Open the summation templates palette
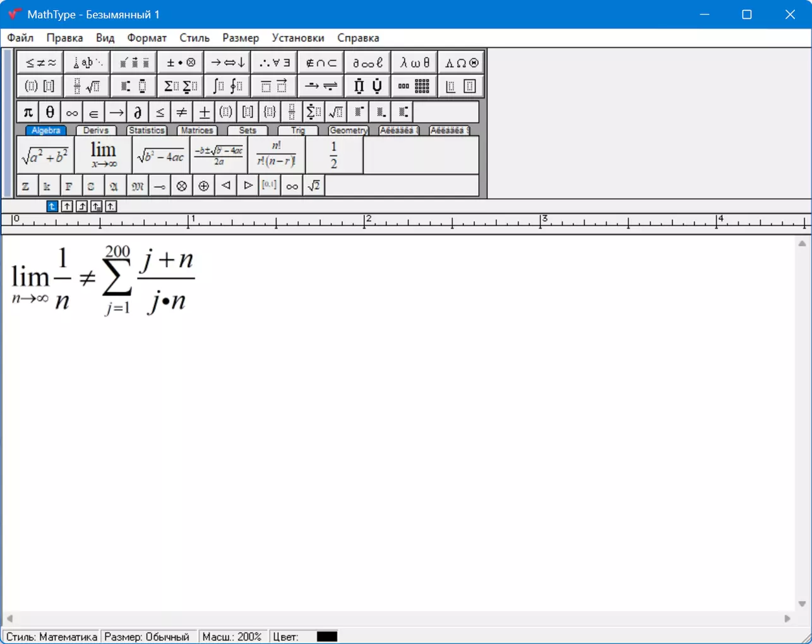Image resolution: width=812 pixels, height=644 pixels. 181,86
